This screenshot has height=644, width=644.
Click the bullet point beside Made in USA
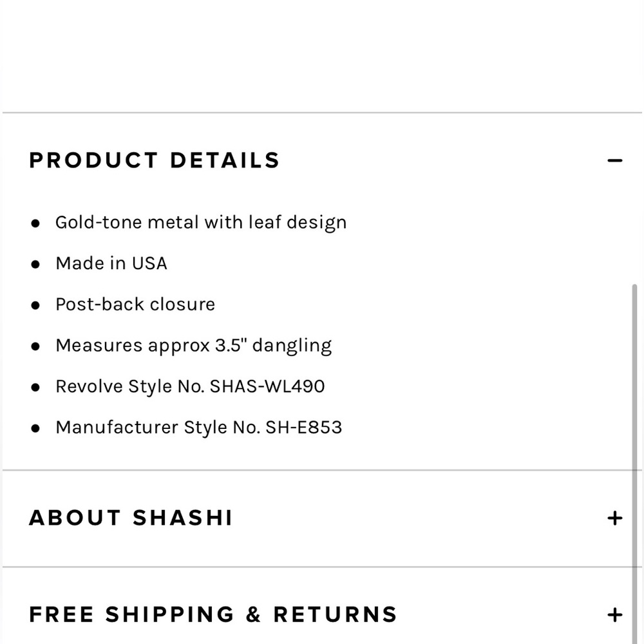pos(35,264)
